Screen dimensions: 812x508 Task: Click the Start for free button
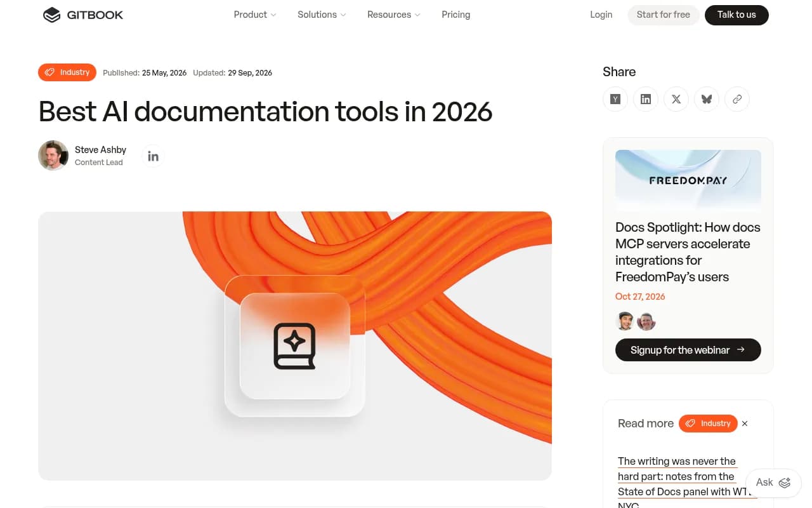(663, 15)
